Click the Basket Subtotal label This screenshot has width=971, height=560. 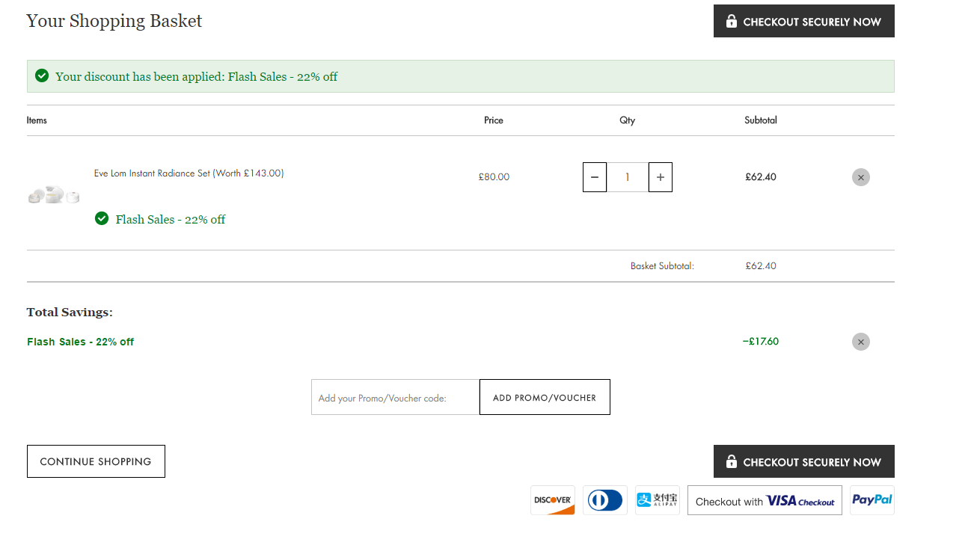click(x=662, y=265)
